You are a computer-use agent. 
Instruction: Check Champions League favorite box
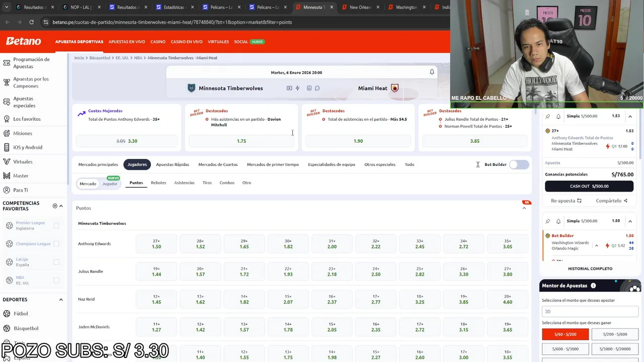click(x=56, y=244)
